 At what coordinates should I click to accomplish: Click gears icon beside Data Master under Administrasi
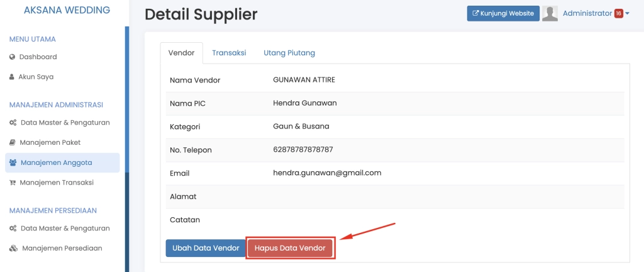(13, 123)
